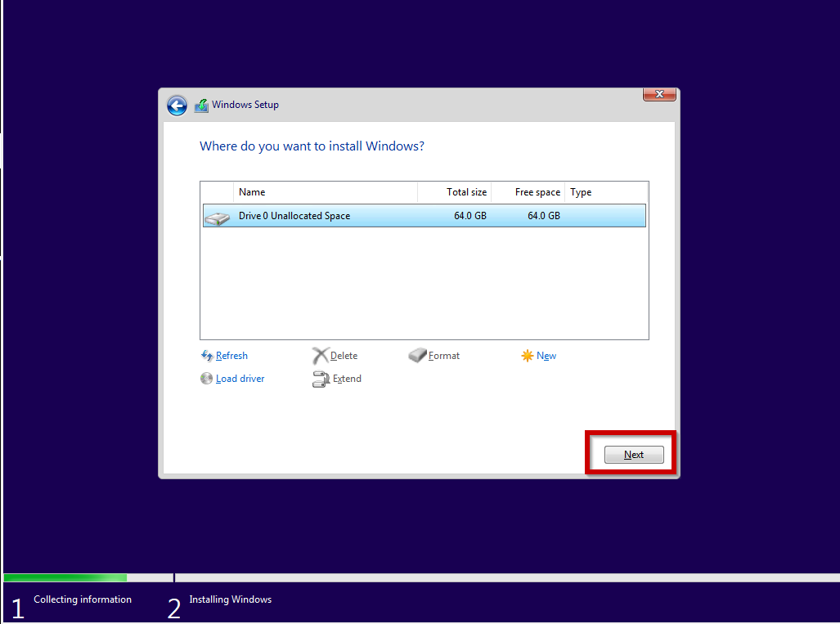
Task: Click the Refresh link
Action: tap(231, 356)
